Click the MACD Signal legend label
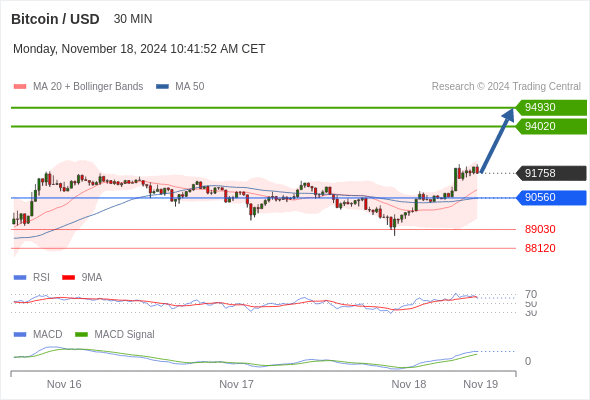Viewport: 590px width, 400px height. click(125, 335)
